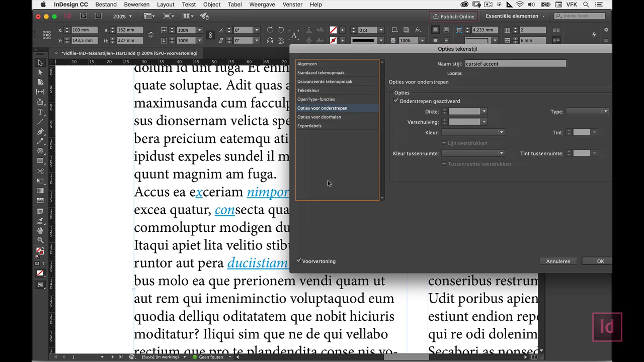Click the Publish Online button

click(453, 16)
